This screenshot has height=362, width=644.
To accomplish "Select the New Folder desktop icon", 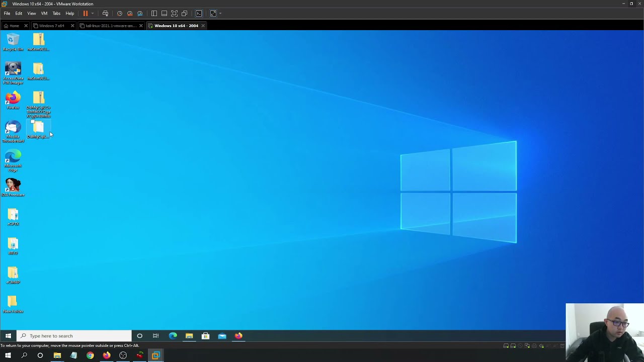I will [13, 305].
